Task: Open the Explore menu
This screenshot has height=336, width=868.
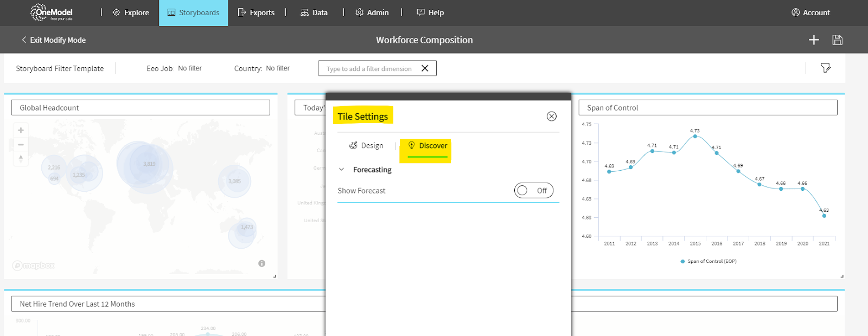Action: 131,12
